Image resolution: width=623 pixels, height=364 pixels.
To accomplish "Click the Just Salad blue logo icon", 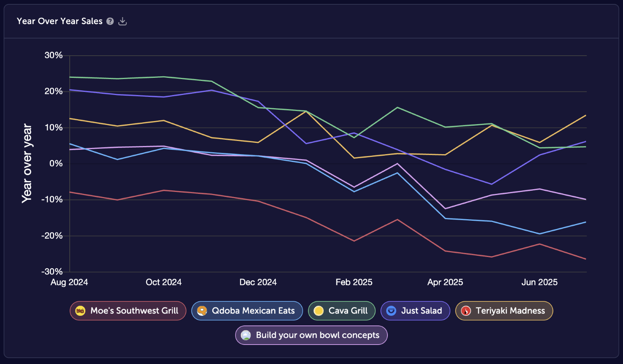I will click(x=391, y=311).
